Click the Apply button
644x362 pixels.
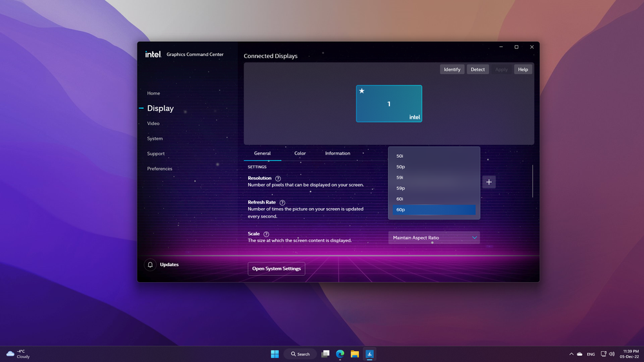501,70
